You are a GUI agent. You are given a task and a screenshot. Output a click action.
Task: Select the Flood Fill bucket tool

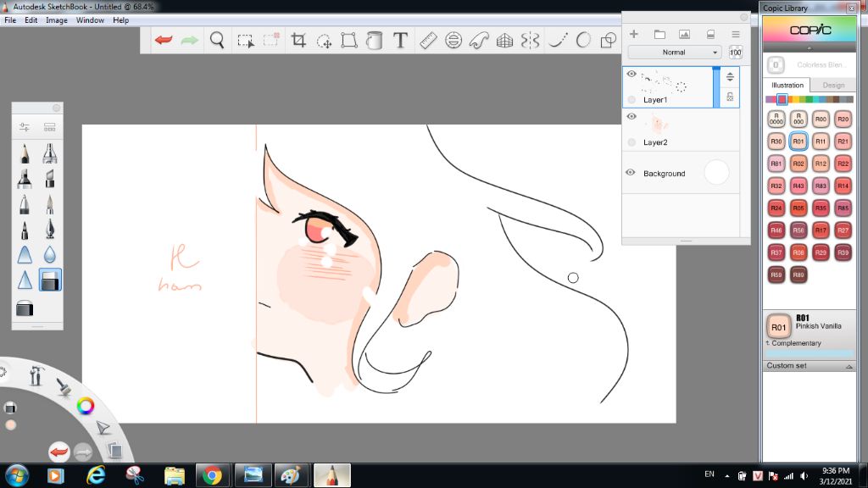(374, 40)
